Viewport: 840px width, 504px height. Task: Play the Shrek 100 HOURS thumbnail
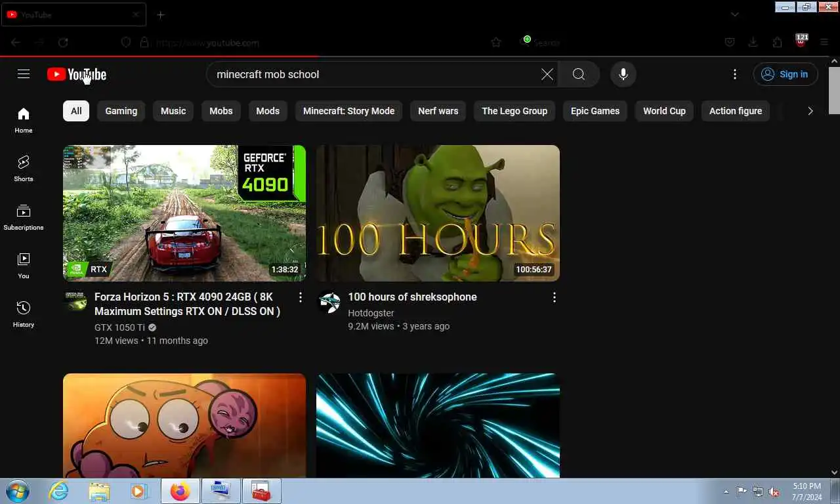[x=438, y=213]
